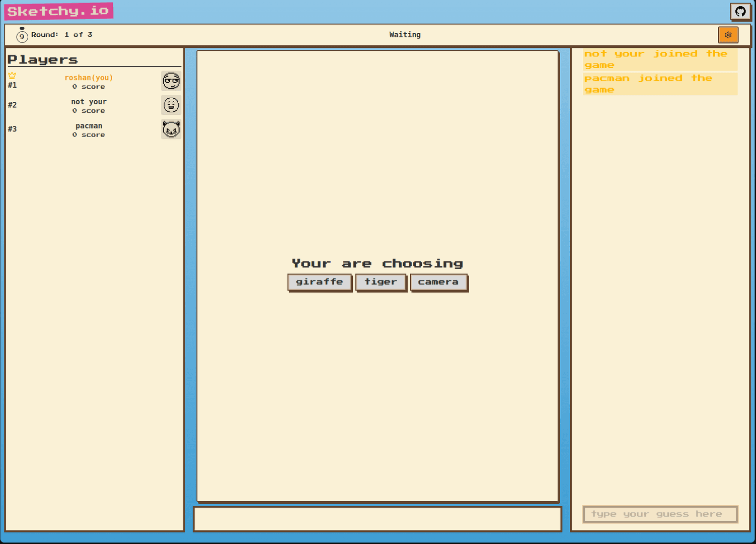Focus the 'type your guess here' field
756x544 pixels.
[x=660, y=514]
